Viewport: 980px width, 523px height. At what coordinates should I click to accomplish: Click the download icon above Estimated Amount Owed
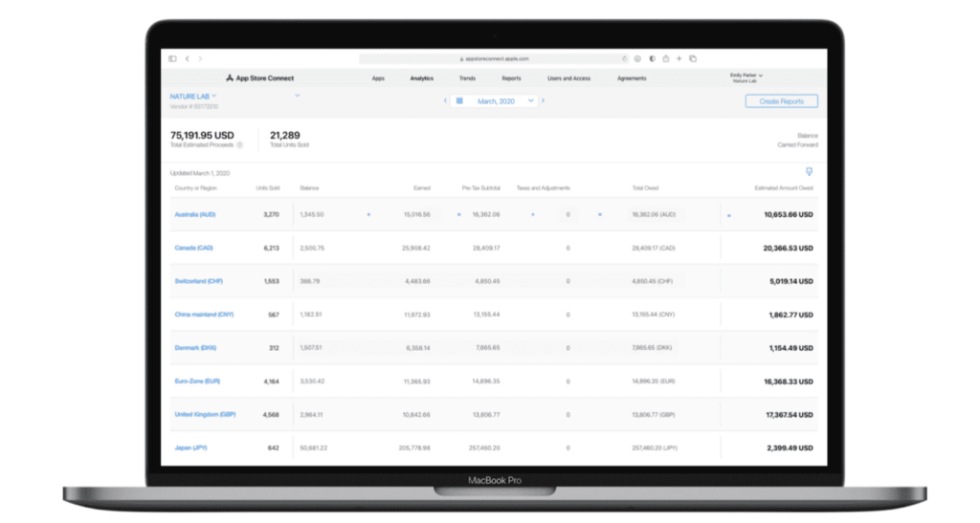point(809,172)
